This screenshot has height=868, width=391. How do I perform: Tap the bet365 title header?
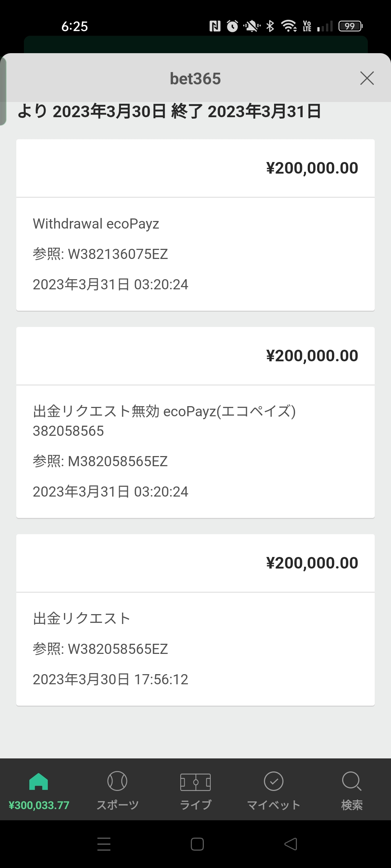click(x=195, y=78)
